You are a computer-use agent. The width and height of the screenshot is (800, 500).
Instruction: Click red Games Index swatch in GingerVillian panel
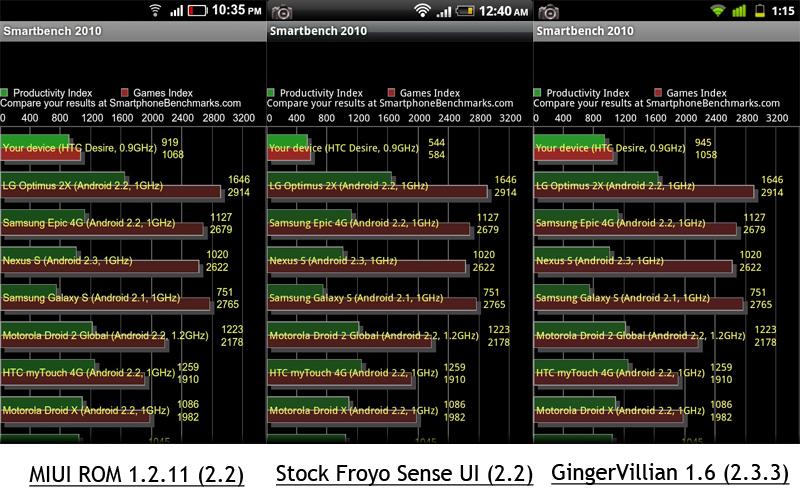click(658, 92)
